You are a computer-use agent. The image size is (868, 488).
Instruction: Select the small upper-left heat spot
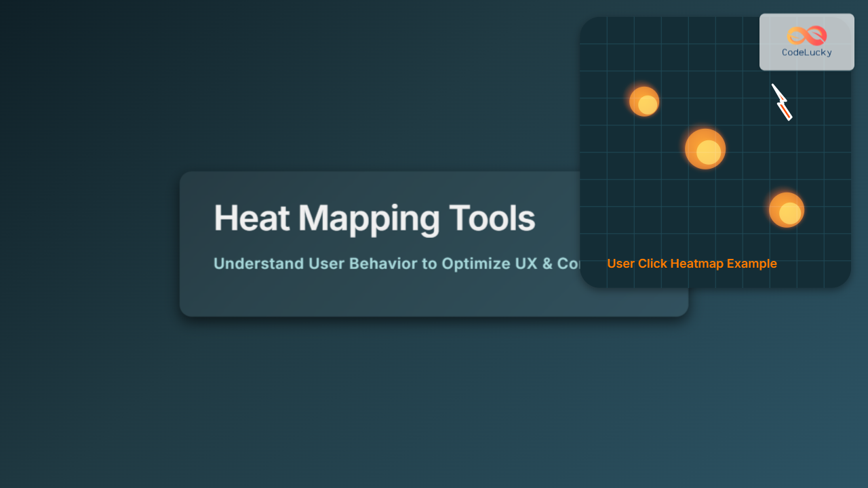click(x=644, y=102)
